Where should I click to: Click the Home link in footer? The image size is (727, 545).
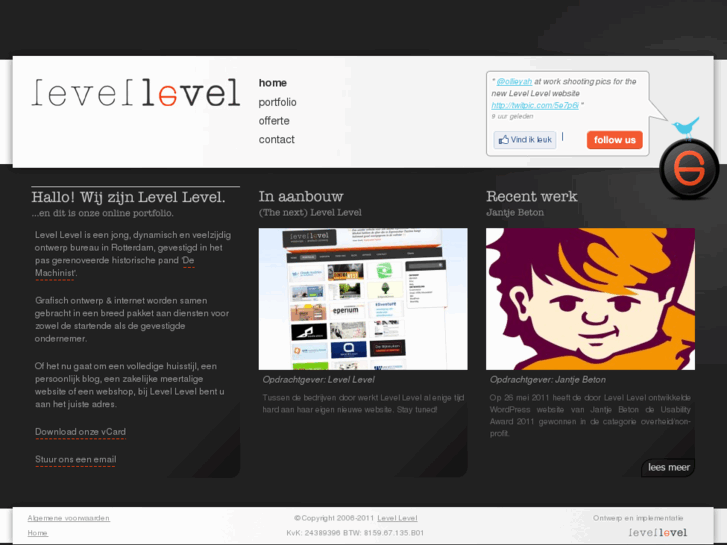(38, 533)
